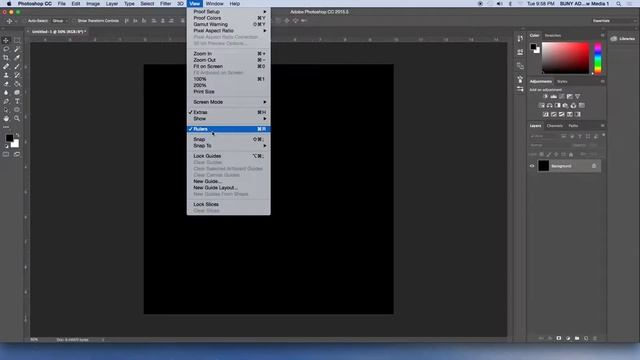Expand the Show submenu

[x=229, y=119]
